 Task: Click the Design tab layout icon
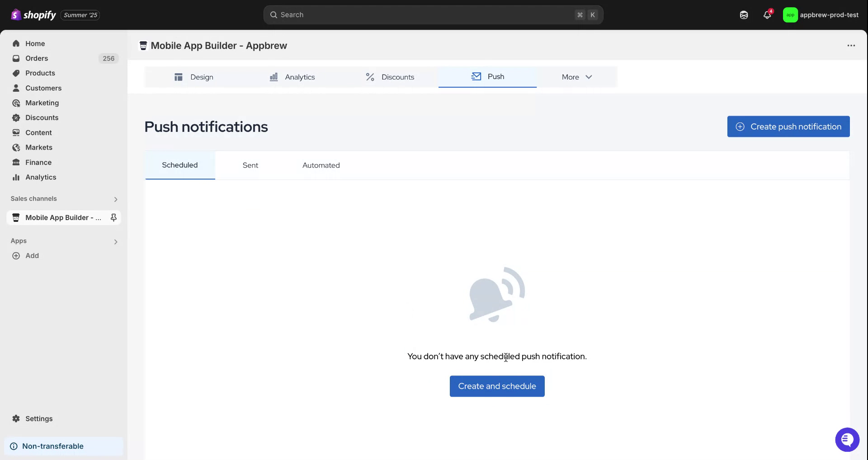pyautogui.click(x=179, y=77)
